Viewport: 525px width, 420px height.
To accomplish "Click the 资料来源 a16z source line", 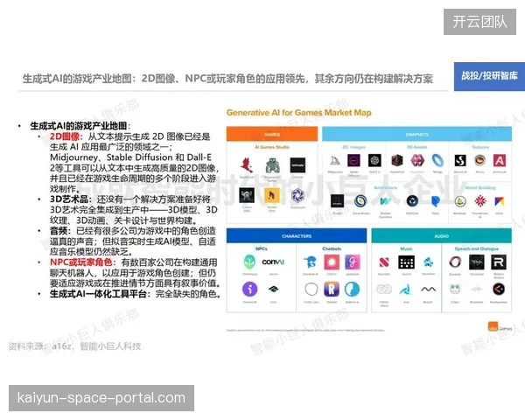I will tap(74, 346).
